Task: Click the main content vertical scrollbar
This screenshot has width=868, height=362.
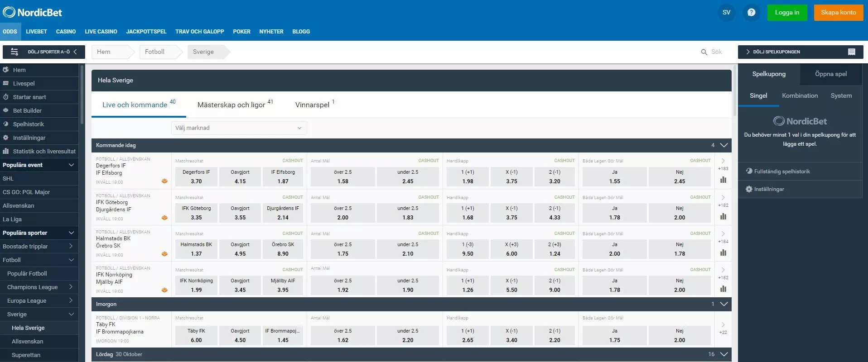Action: pos(734,90)
